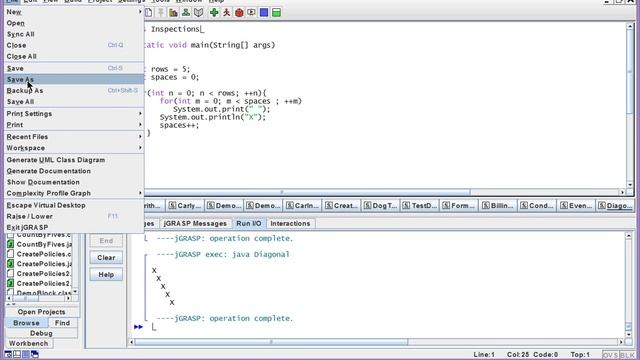This screenshot has width=640, height=360.
Task: Open the Diago... file tab
Action: 615,205
